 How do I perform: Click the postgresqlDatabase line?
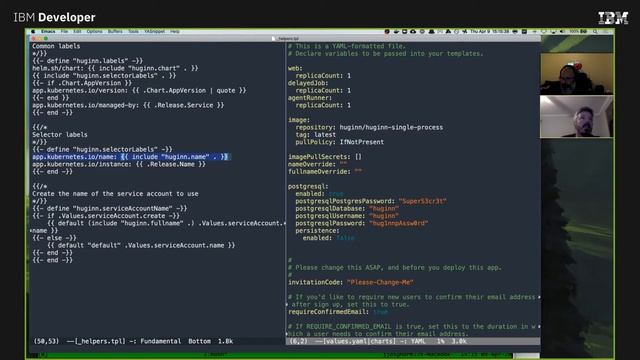coord(347,209)
